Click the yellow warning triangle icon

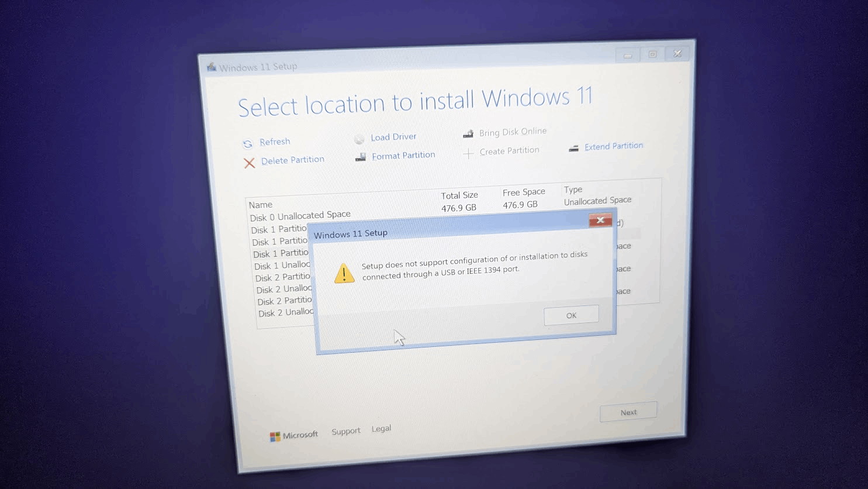tap(344, 273)
